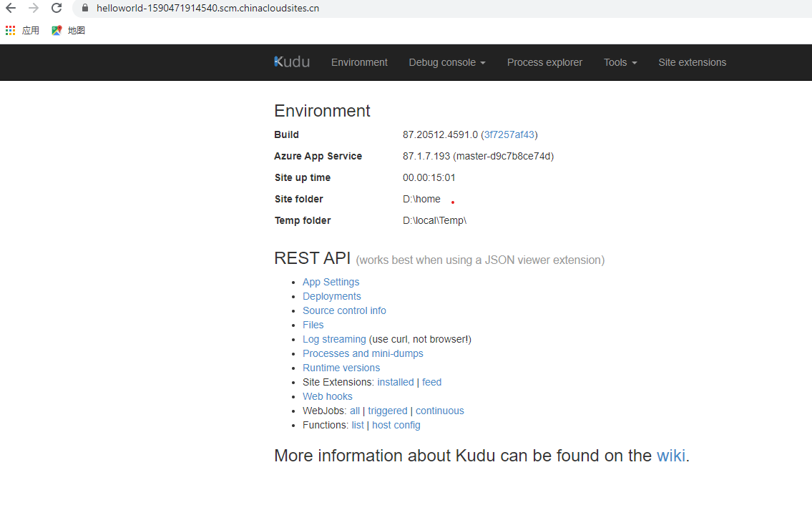Open the maps bookmark icon
Viewport: 812px width, 505px height.
[x=57, y=31]
